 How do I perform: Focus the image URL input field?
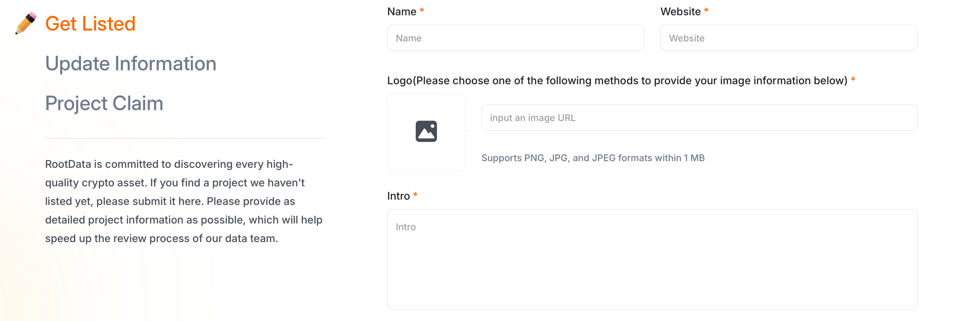tap(699, 118)
